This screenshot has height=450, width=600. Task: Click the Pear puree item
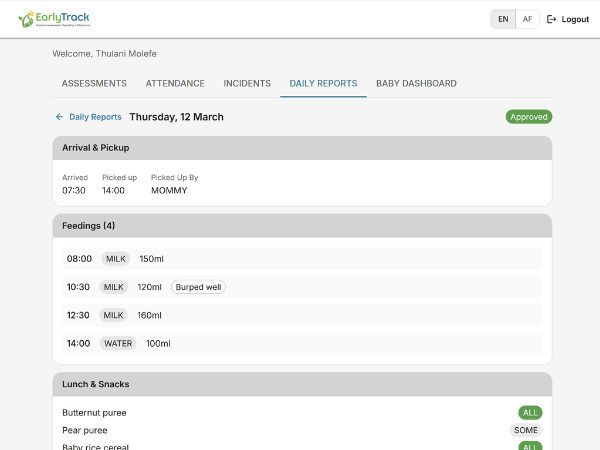[85, 430]
